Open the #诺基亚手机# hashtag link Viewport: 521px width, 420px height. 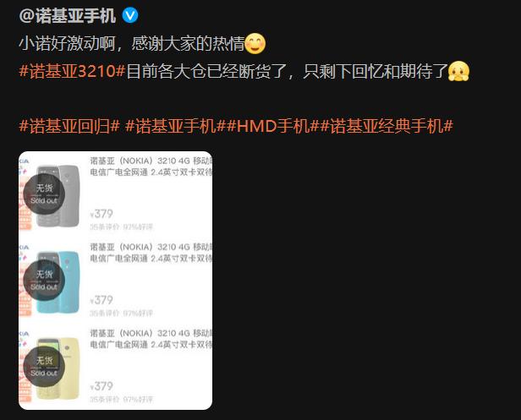176,126
